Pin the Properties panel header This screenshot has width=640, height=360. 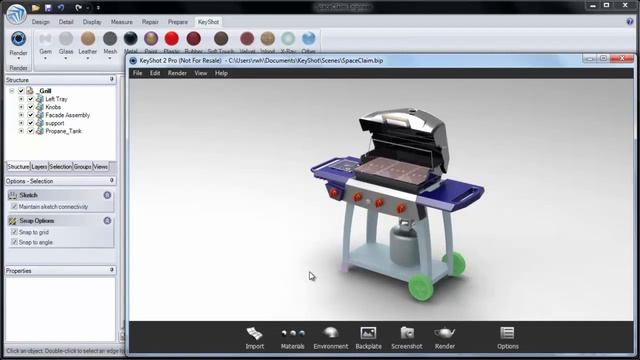(x=112, y=270)
